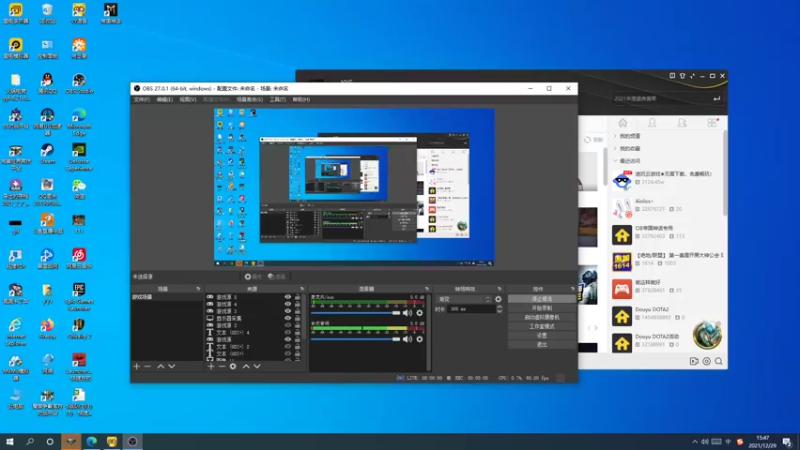Open the 渐变 transition dropdown
This screenshot has height=450, width=800.
(464, 299)
